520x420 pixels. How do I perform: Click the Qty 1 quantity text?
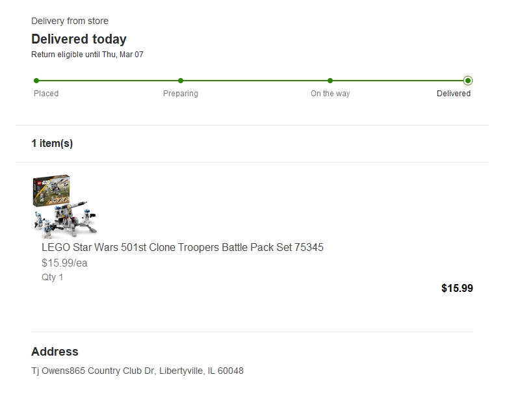(x=53, y=277)
